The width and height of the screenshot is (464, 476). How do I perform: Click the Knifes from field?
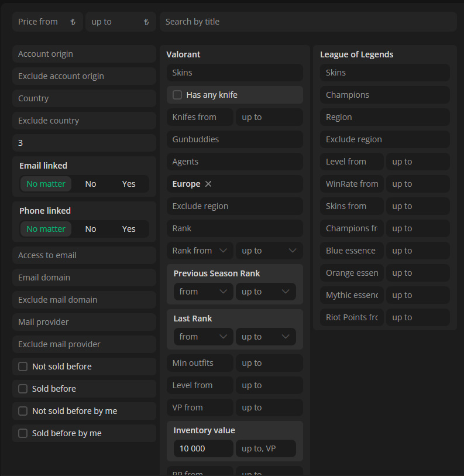tap(200, 117)
